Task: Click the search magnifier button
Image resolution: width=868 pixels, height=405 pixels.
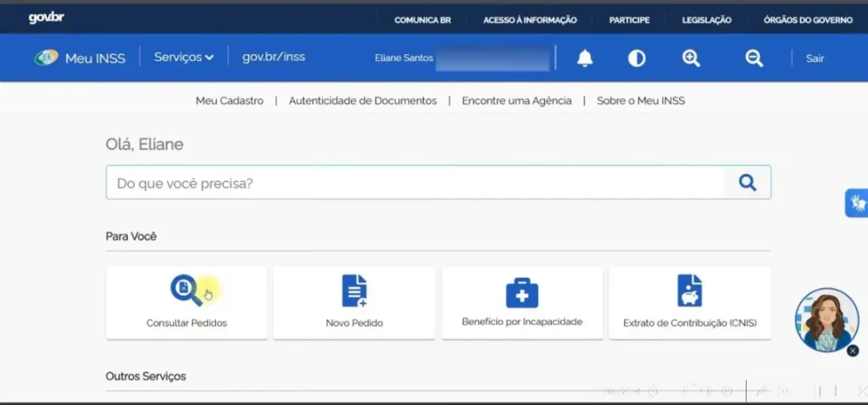Action: (x=748, y=182)
